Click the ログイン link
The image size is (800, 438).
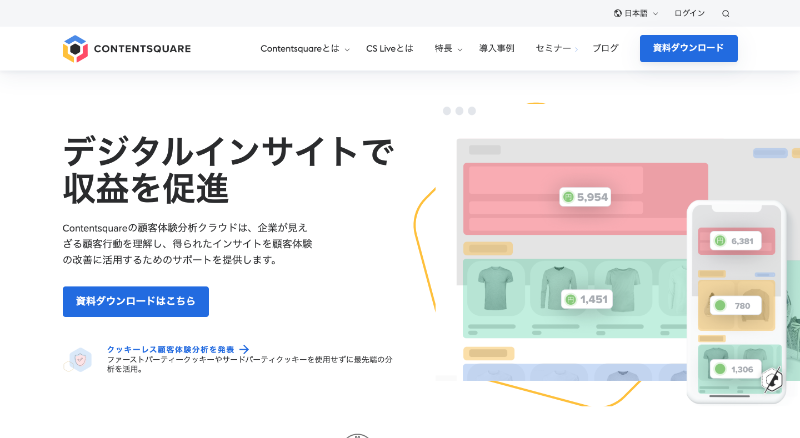(x=689, y=14)
